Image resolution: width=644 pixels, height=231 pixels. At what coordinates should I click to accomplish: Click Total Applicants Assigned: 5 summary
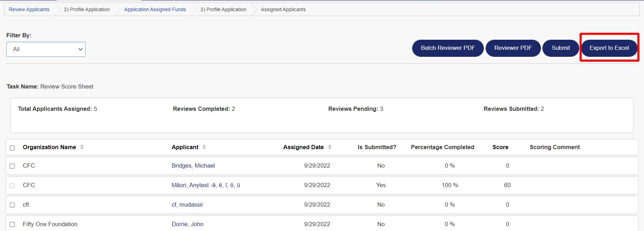tap(57, 109)
